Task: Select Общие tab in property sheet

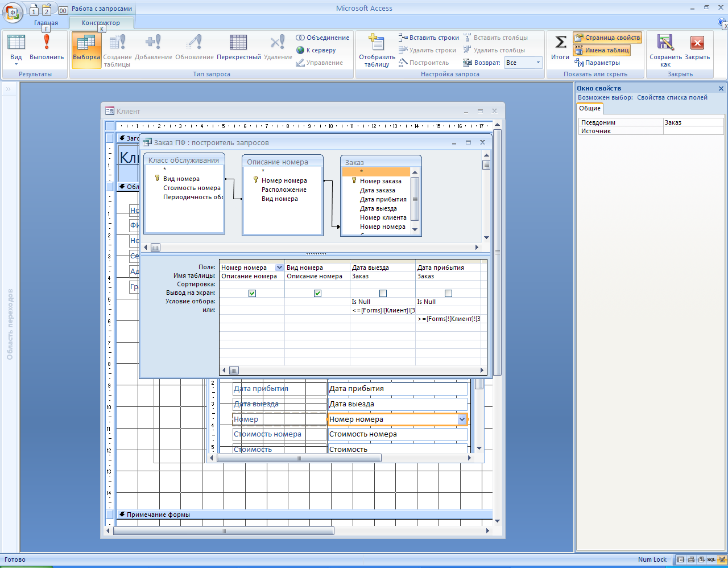Action: [590, 108]
